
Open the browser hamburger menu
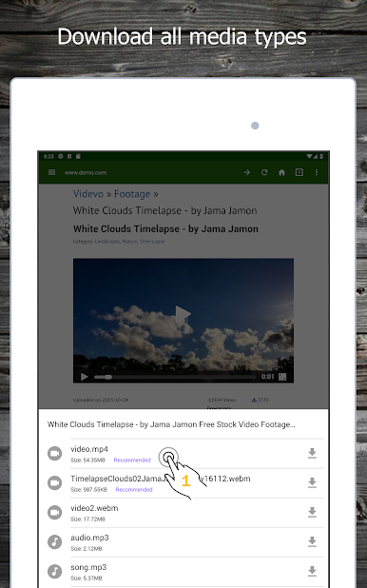51,172
